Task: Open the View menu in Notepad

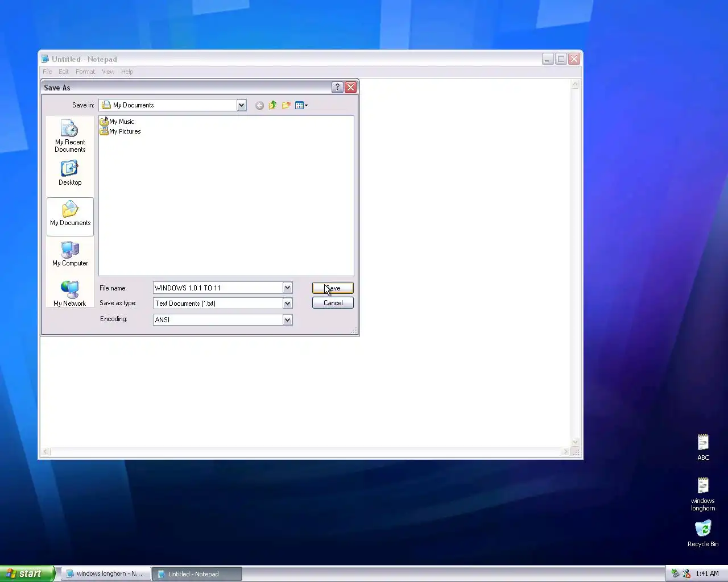Action: pos(108,72)
